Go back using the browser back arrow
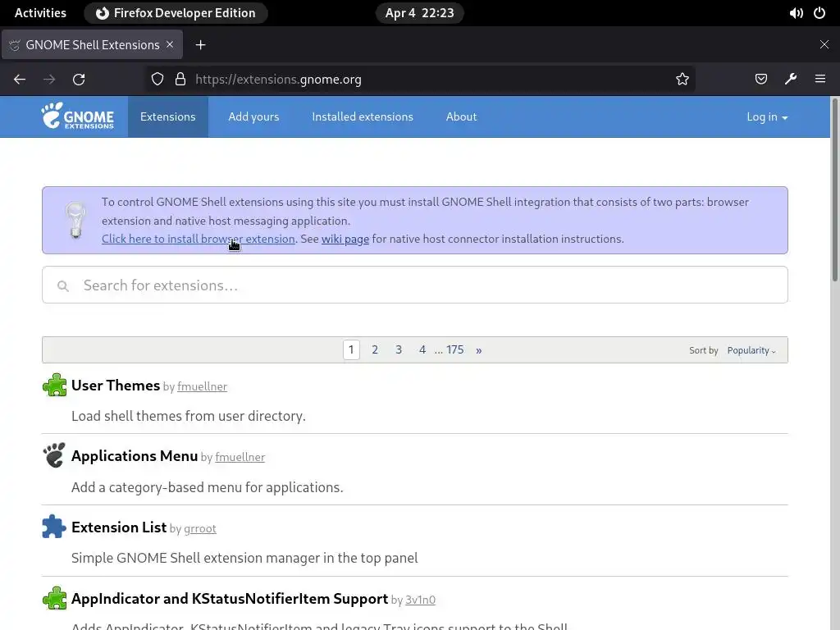 coord(20,80)
